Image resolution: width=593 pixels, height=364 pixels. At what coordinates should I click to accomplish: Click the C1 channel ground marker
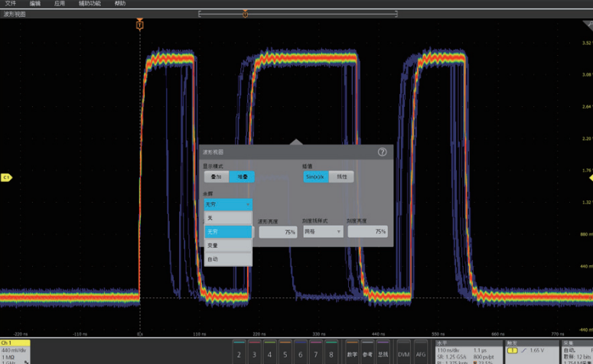point(6,177)
